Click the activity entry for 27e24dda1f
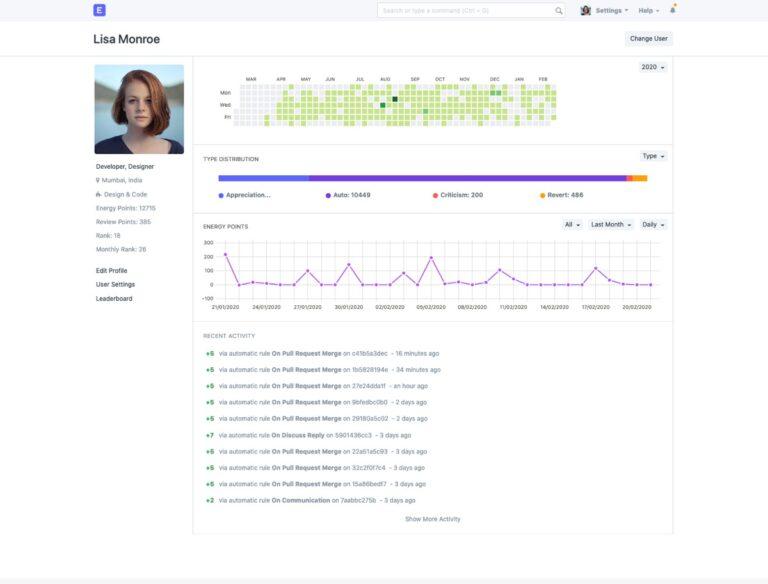This screenshot has width=768, height=584. pyautogui.click(x=316, y=386)
